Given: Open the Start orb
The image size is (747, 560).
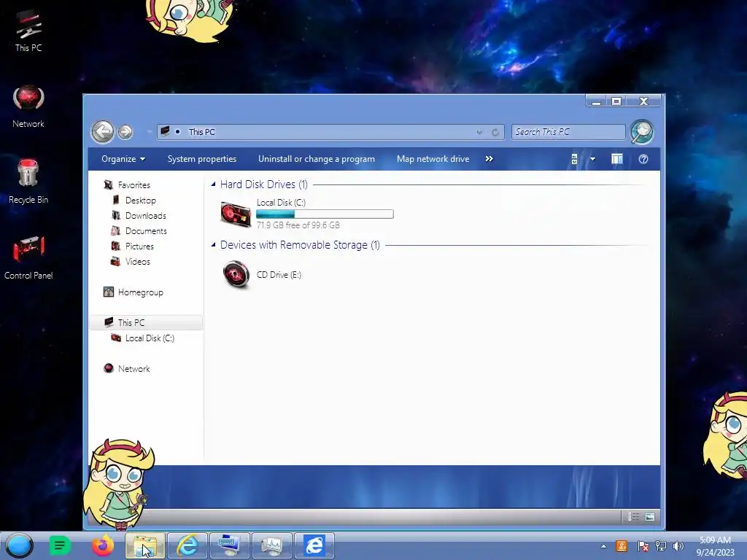Looking at the screenshot, I should click(20, 545).
